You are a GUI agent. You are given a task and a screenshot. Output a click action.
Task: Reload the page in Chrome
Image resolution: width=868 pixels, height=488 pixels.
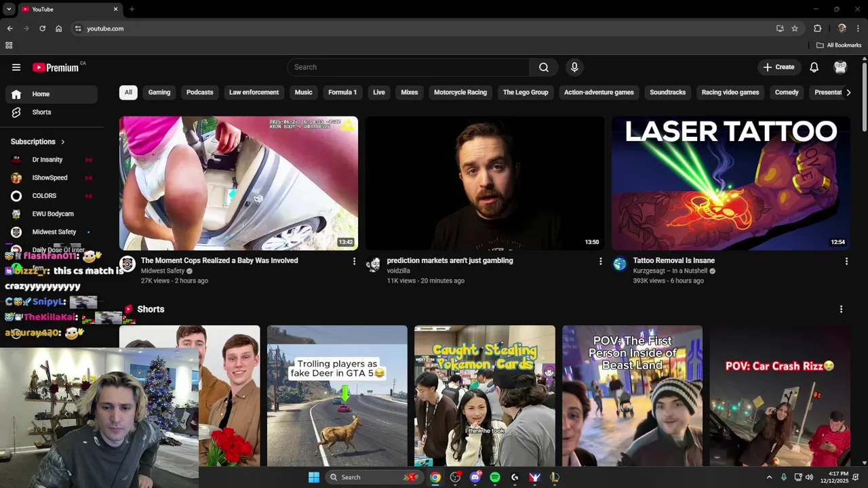point(42,28)
